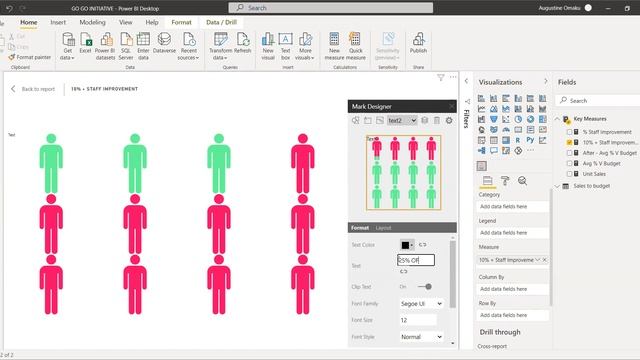Open the Analytics magnifier pane

[522, 180]
